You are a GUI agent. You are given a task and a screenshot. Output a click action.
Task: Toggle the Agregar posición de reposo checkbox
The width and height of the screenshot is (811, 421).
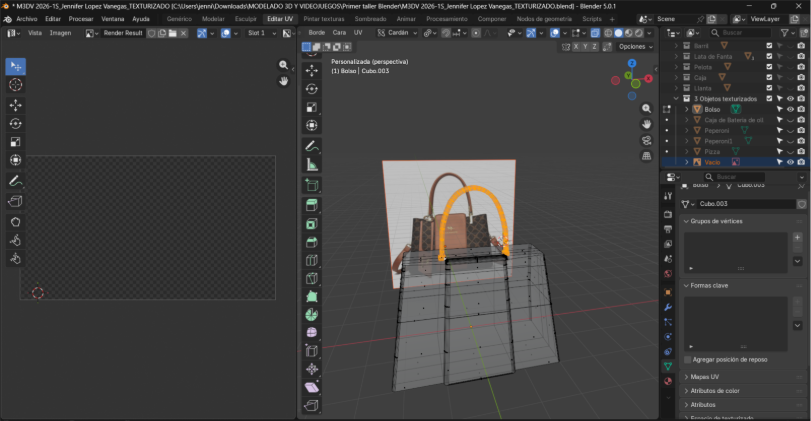688,359
